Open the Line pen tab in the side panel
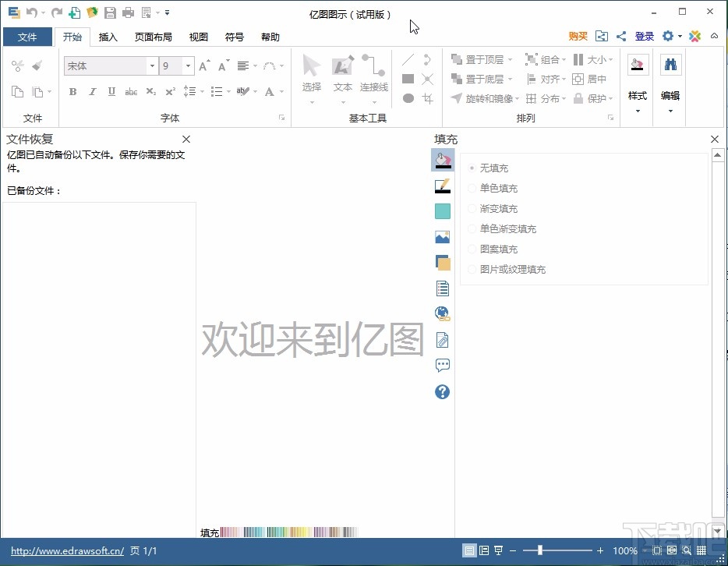The image size is (728, 566). (443, 186)
